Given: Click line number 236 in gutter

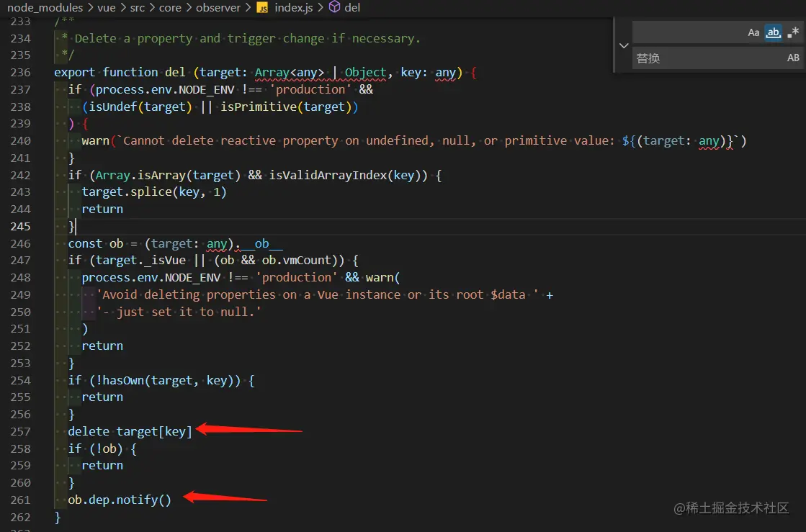Looking at the screenshot, I should 21,73.
